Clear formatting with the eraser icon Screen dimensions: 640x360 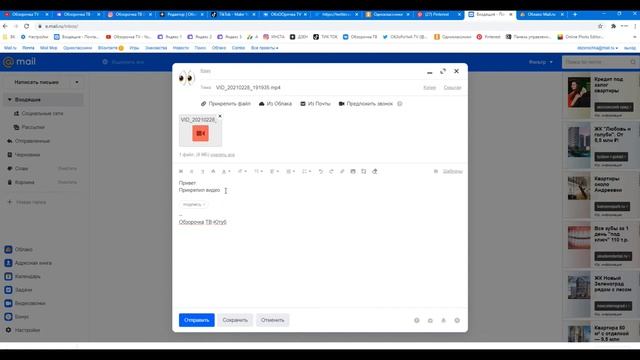tap(375, 171)
